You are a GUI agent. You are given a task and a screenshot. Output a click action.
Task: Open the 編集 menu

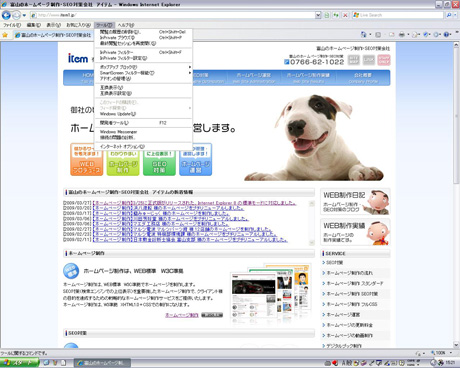pos(34,25)
